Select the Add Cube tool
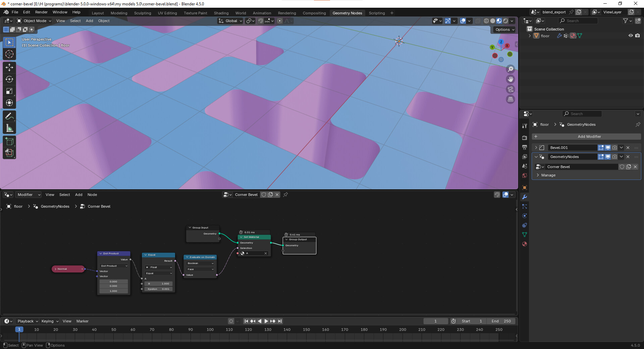The image size is (644, 349). [9, 141]
